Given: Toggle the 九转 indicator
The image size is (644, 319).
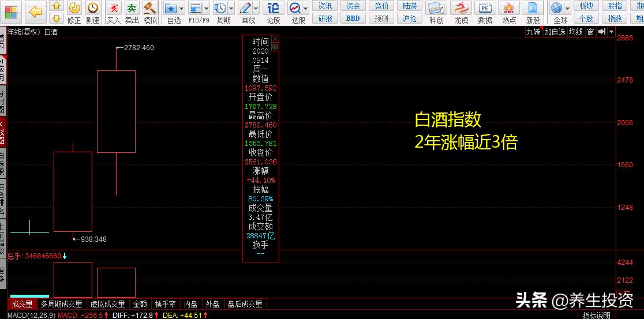Looking at the screenshot, I should click(x=534, y=32).
